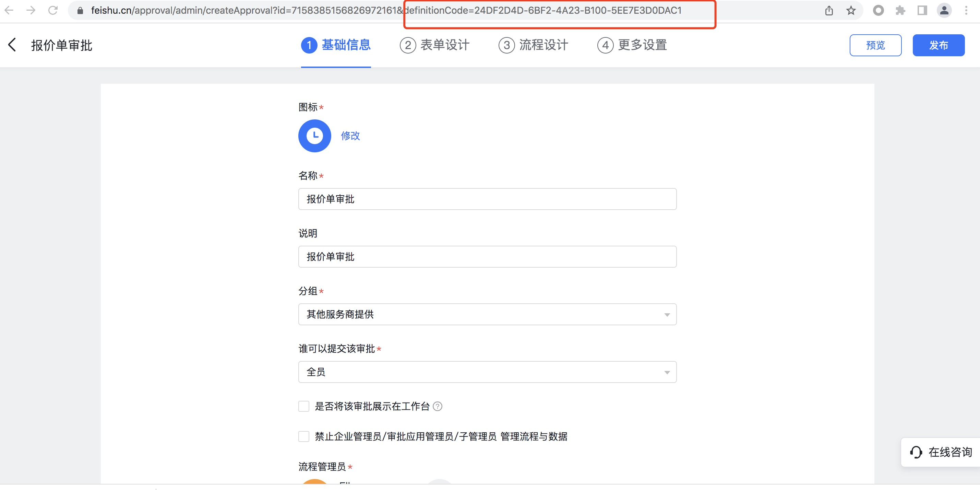Click the help icon next to 是否将该审批展示在工作台
Image resolution: width=980 pixels, height=490 pixels.
(438, 407)
